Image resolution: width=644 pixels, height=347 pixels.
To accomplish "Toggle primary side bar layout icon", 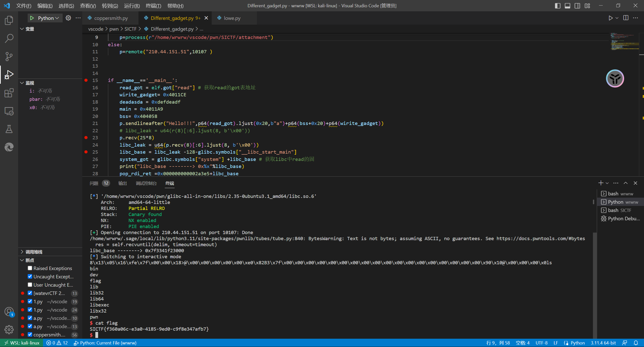I will (x=557, y=6).
